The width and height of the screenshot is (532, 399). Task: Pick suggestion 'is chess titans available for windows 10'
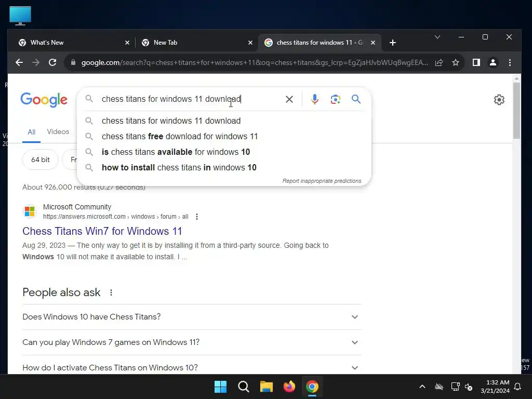click(x=224, y=152)
